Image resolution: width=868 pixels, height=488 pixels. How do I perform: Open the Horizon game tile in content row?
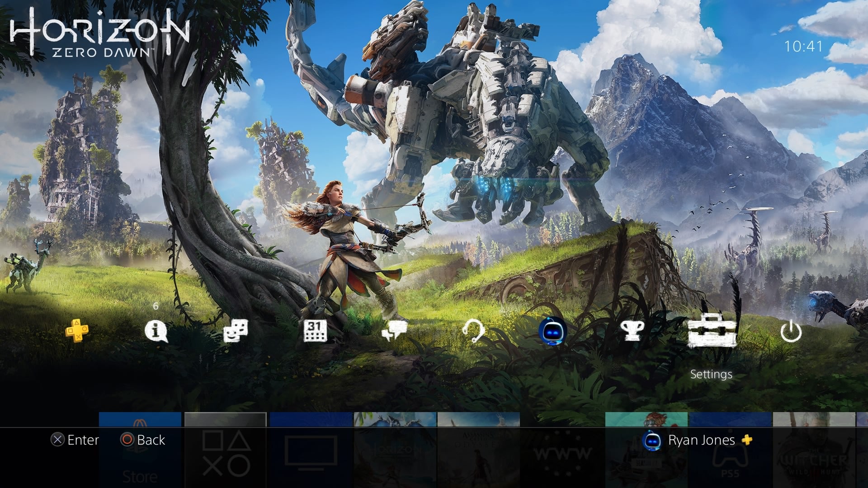click(x=395, y=450)
